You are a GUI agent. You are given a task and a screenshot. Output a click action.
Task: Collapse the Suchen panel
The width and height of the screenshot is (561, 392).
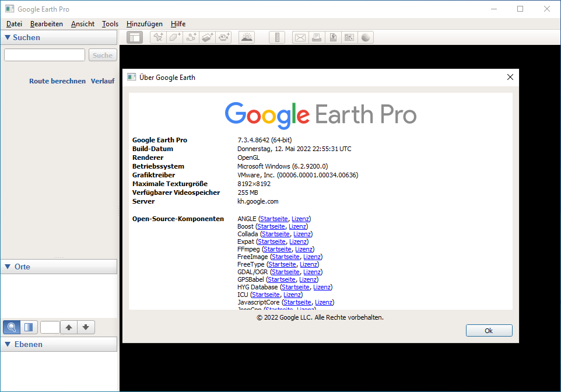click(8, 37)
